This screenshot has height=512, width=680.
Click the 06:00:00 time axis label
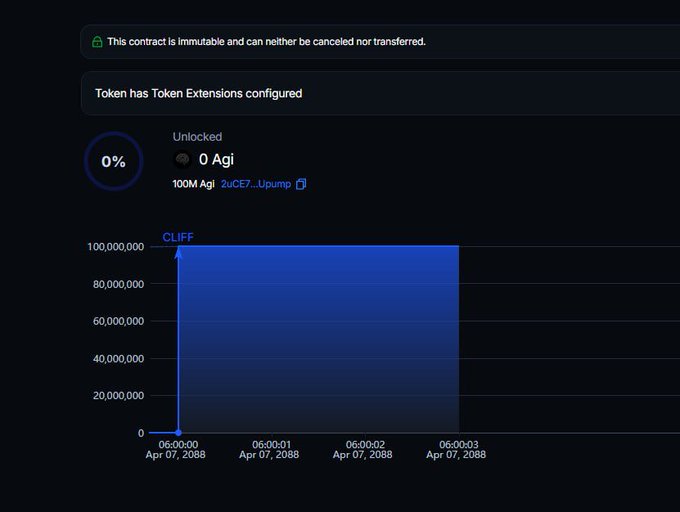[x=176, y=450]
